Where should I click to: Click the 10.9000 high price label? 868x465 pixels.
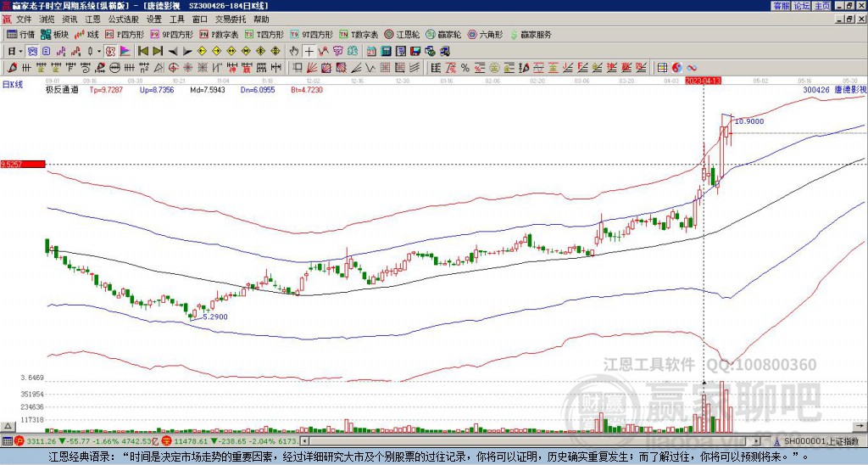pyautogui.click(x=749, y=121)
